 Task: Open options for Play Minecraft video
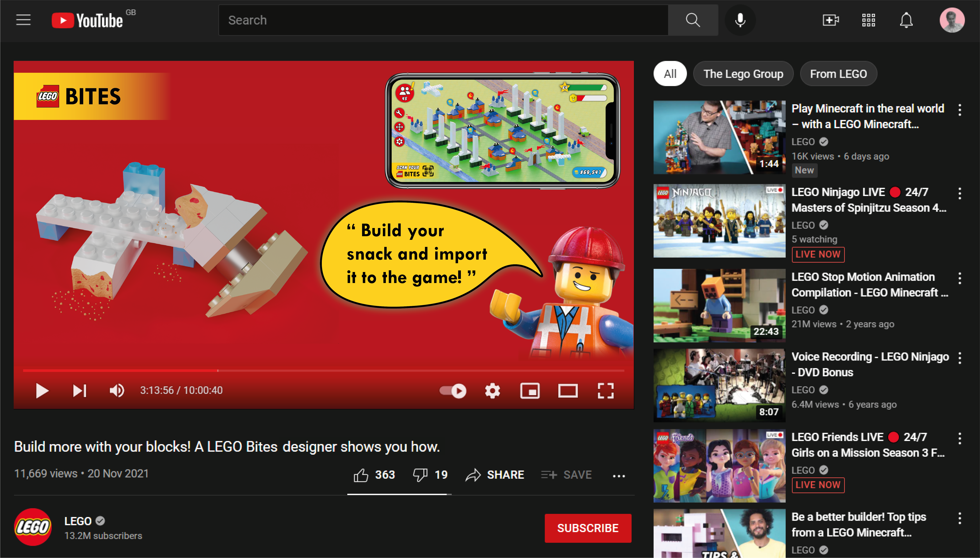click(x=960, y=110)
